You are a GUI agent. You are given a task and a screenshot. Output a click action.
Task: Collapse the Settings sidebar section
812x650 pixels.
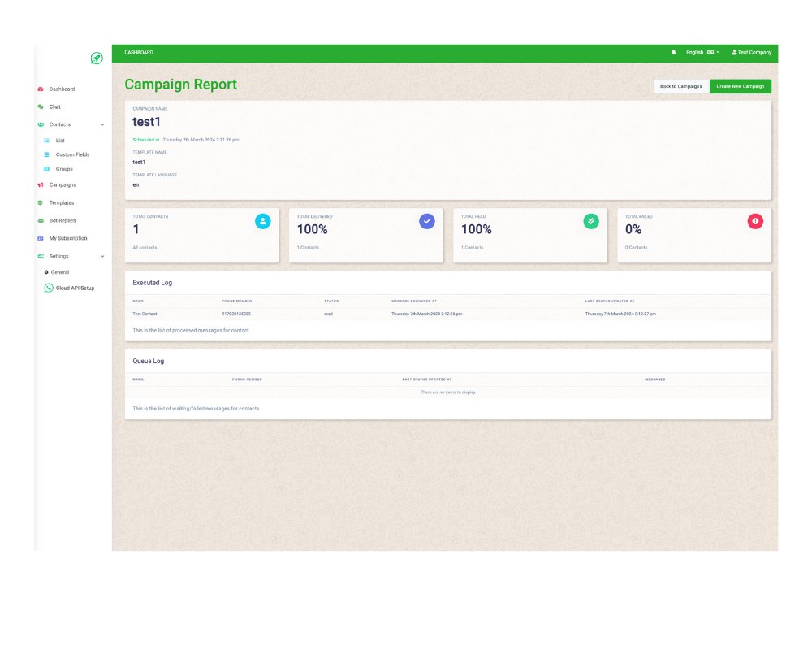[102, 257]
